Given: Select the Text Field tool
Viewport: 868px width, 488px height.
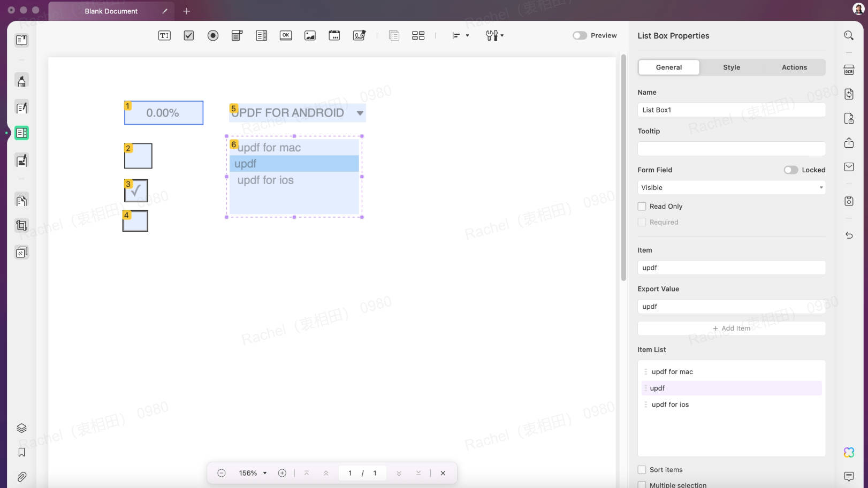Looking at the screenshot, I should click(x=164, y=35).
